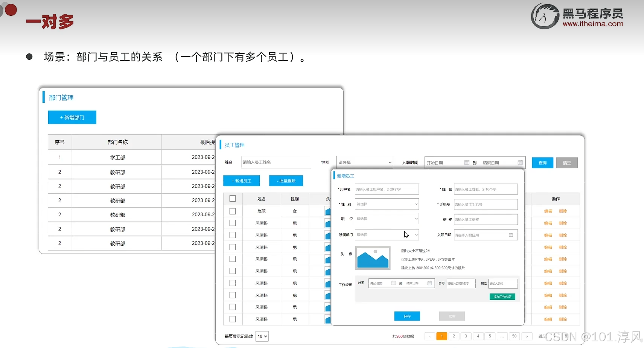Open calendar icon in the 结束日期 filter
The image size is (644, 348).
(x=521, y=162)
